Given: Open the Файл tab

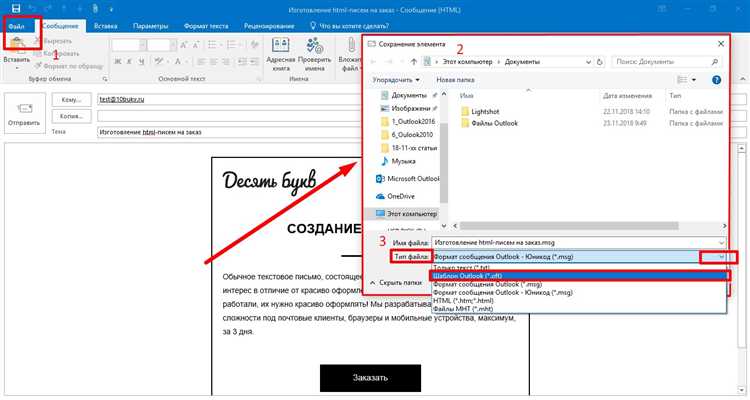Looking at the screenshot, I should (x=17, y=26).
